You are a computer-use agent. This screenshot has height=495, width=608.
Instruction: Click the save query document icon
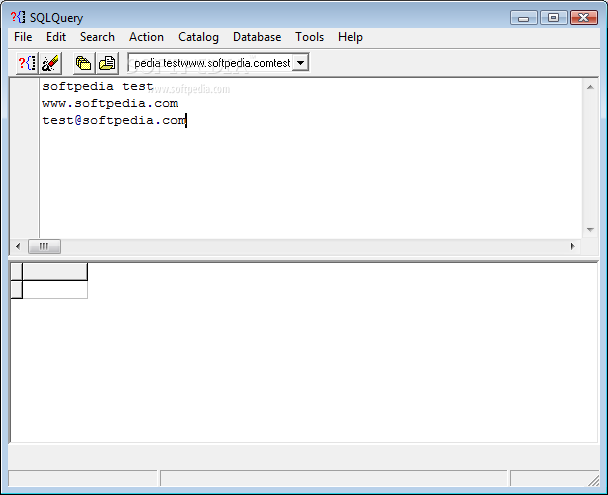click(107, 63)
